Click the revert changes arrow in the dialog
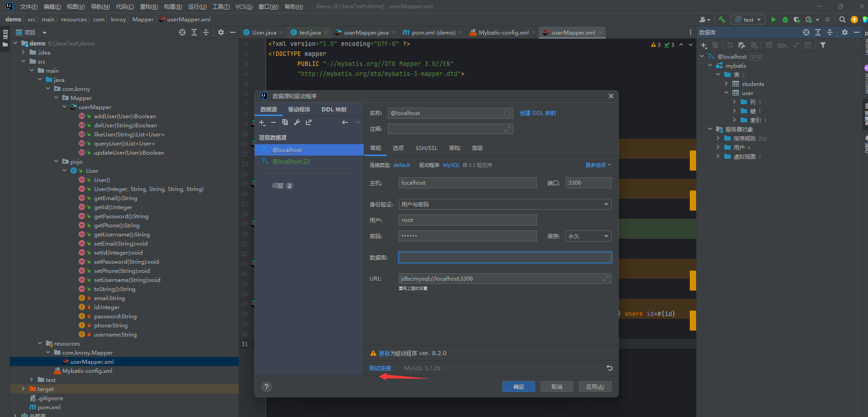The width and height of the screenshot is (868, 417). pos(609,368)
